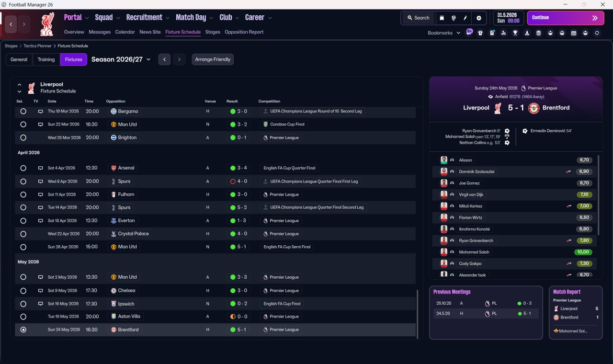613x364 pixels.
Task: Click the Opposition column header
Action: [115, 102]
